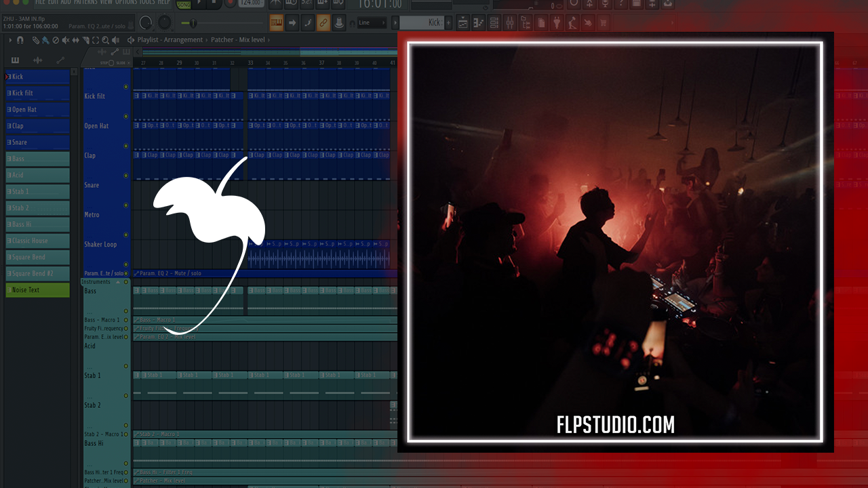868x488 pixels.
Task: Toggle the magnet snap icon in playlist
Action: pos(20,40)
